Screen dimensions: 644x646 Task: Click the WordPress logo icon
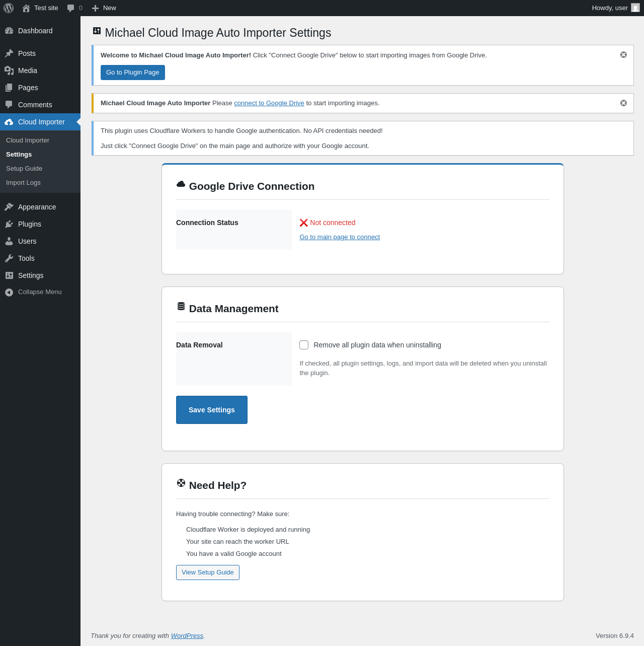9,8
